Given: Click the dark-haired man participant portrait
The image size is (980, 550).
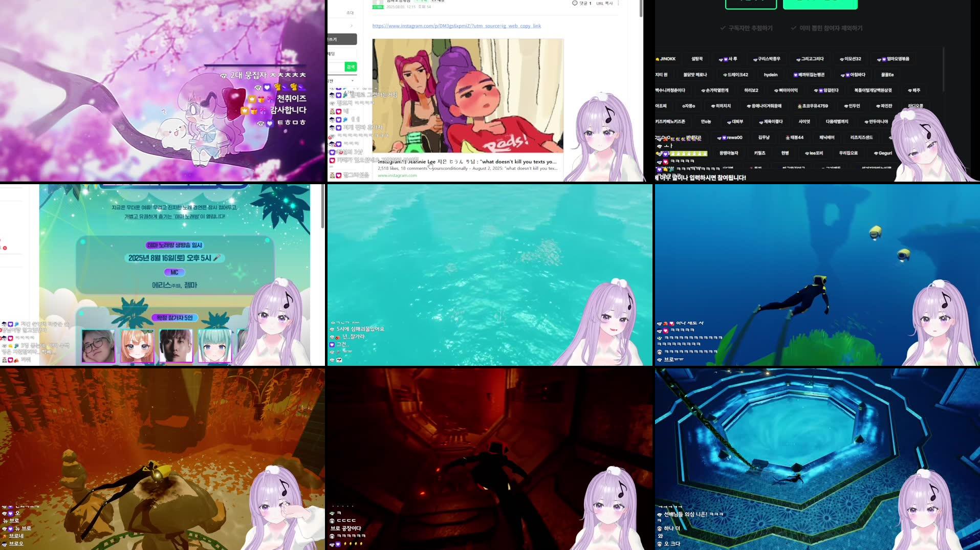Looking at the screenshot, I should [176, 346].
